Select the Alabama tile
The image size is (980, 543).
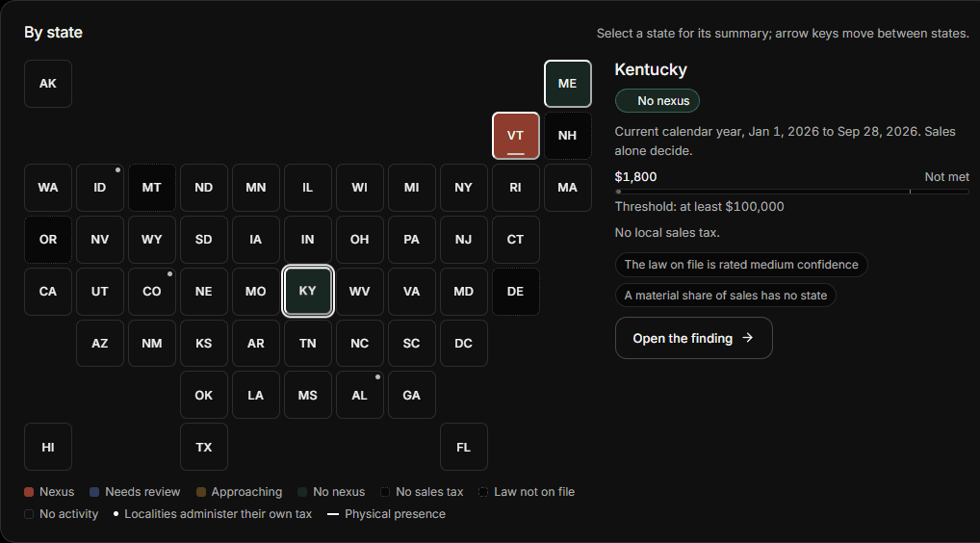pos(359,395)
